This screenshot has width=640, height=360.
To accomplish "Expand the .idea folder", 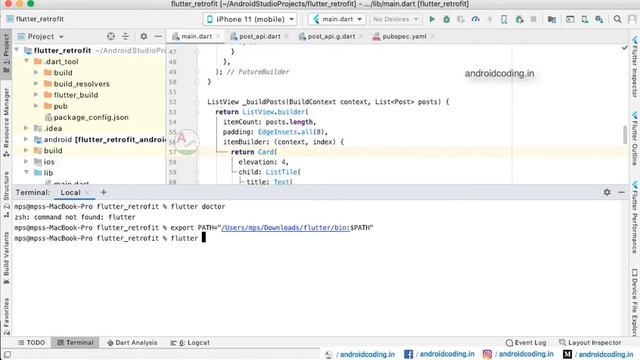I will (x=27, y=128).
